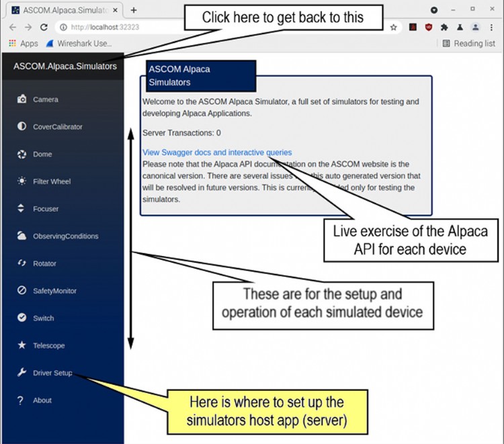This screenshot has height=444, width=504.
Task: Open SafetyMonitor label in sidebar
Action: point(54,291)
